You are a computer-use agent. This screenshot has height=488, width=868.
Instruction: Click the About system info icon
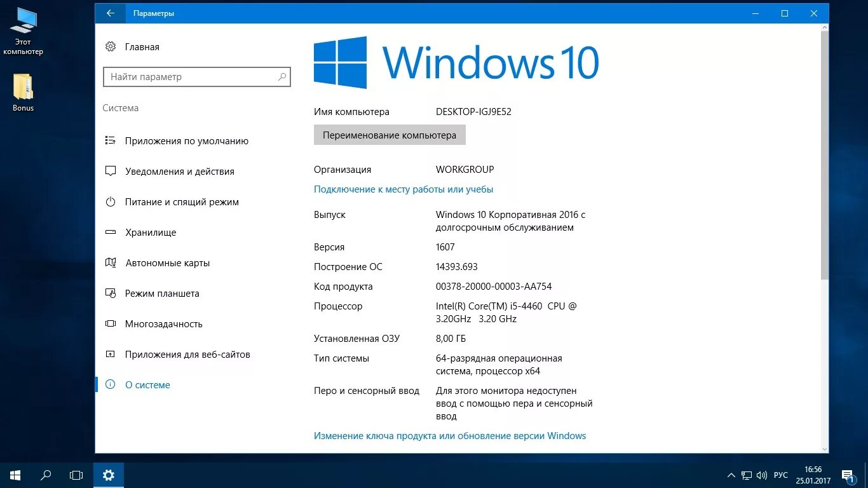click(111, 384)
